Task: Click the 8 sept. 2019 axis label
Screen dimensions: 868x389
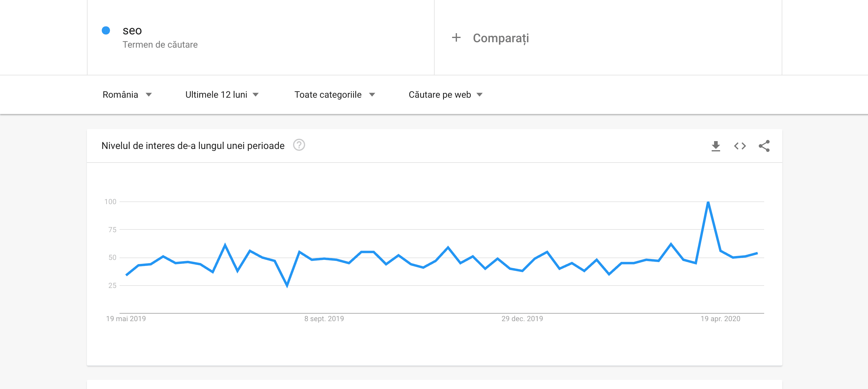Action: [x=324, y=319]
